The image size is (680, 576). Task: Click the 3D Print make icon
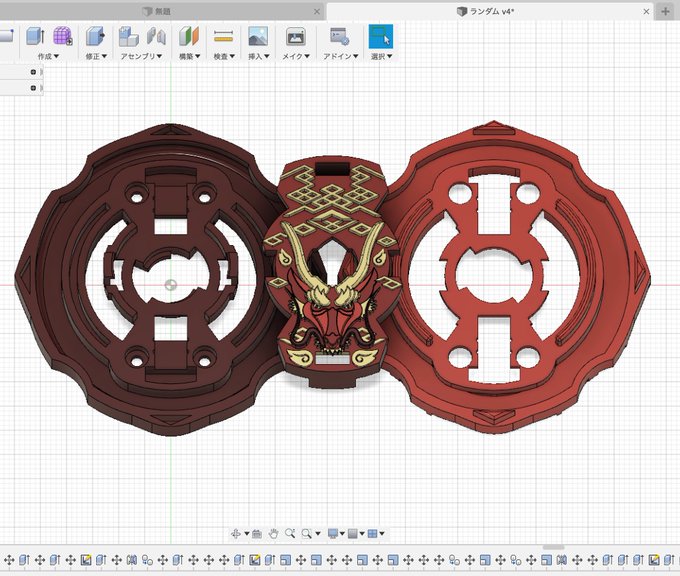pos(296,36)
